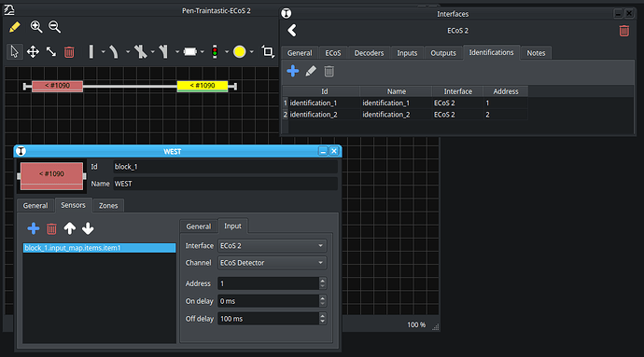Open block tool dropdown arrow
The width and height of the screenshot is (644, 357).
(x=202, y=52)
